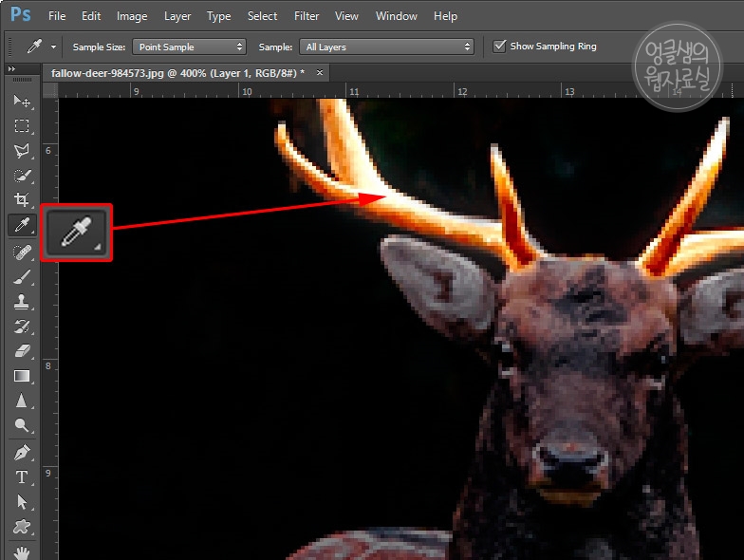Select the Sharpen tool
The height and width of the screenshot is (560, 744).
[x=21, y=401]
